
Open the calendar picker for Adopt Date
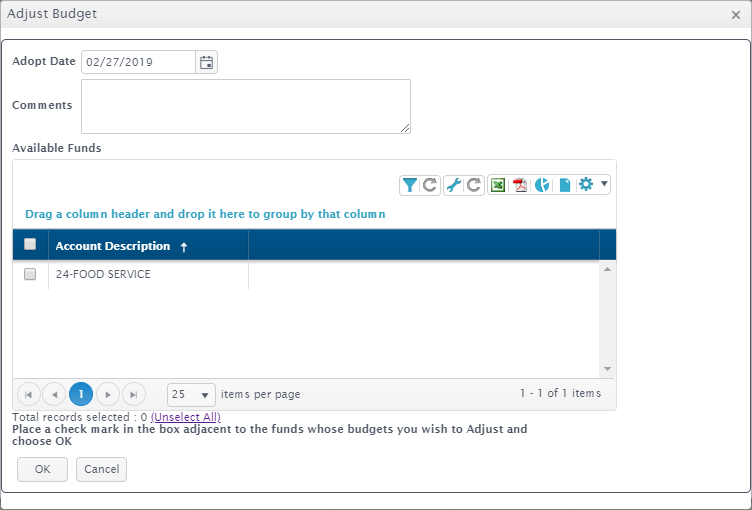click(x=206, y=62)
